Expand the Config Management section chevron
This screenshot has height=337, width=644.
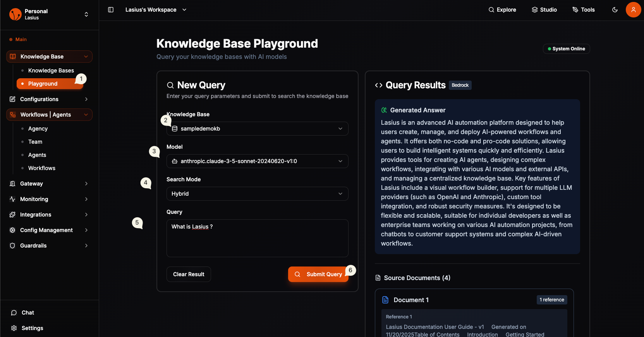pos(86,230)
